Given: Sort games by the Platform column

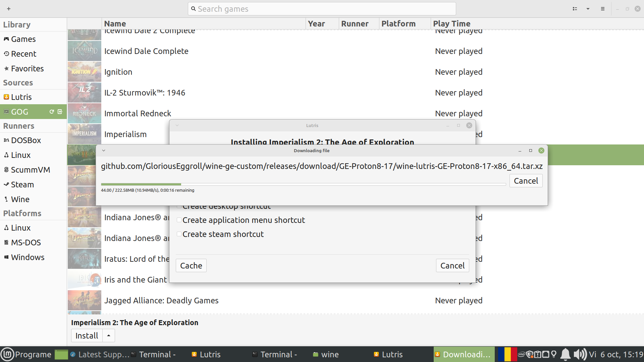Looking at the screenshot, I should 405,24.
